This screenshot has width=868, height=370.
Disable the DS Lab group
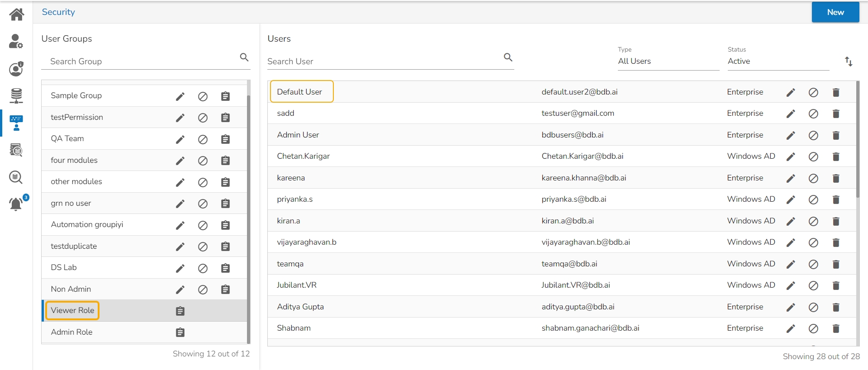pyautogui.click(x=203, y=268)
